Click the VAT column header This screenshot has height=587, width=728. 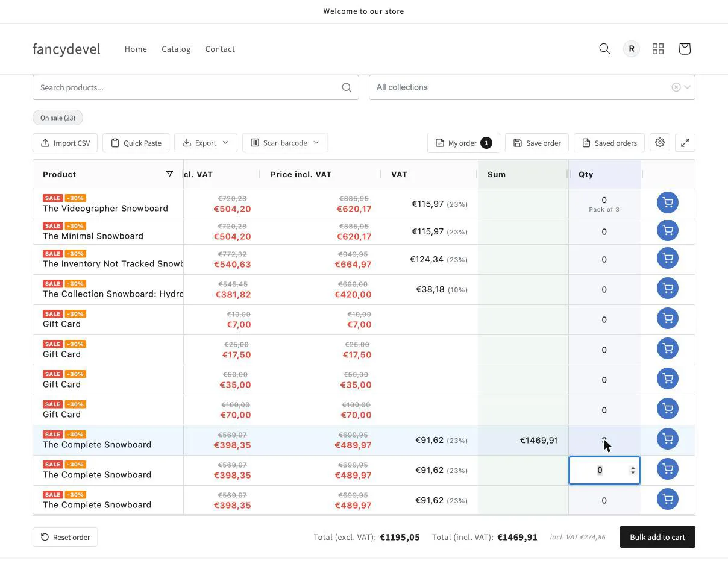(x=399, y=174)
